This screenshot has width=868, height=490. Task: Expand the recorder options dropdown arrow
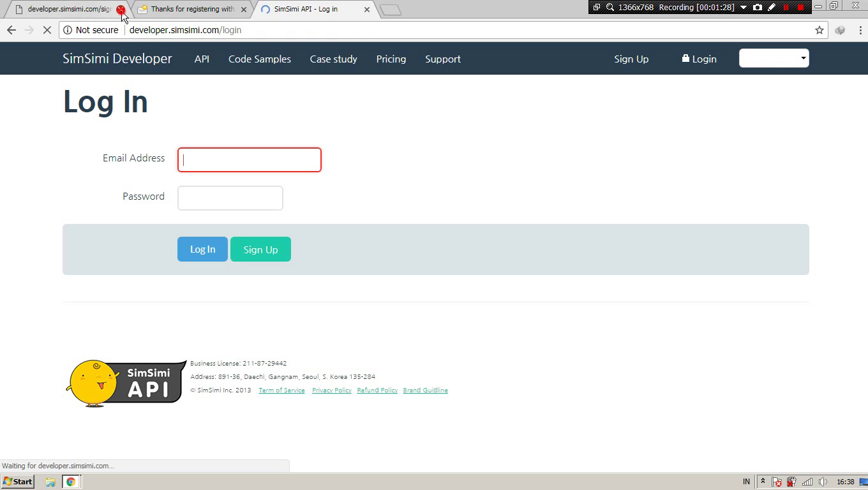744,7
